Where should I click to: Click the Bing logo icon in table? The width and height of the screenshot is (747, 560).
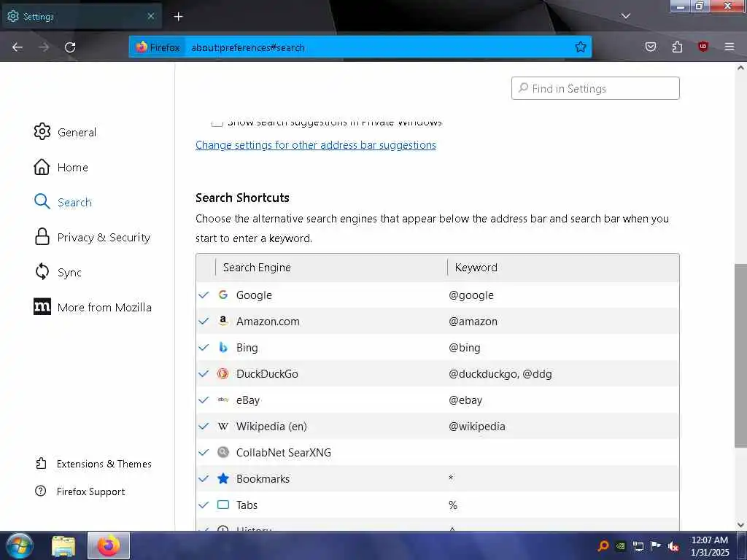[x=223, y=347]
